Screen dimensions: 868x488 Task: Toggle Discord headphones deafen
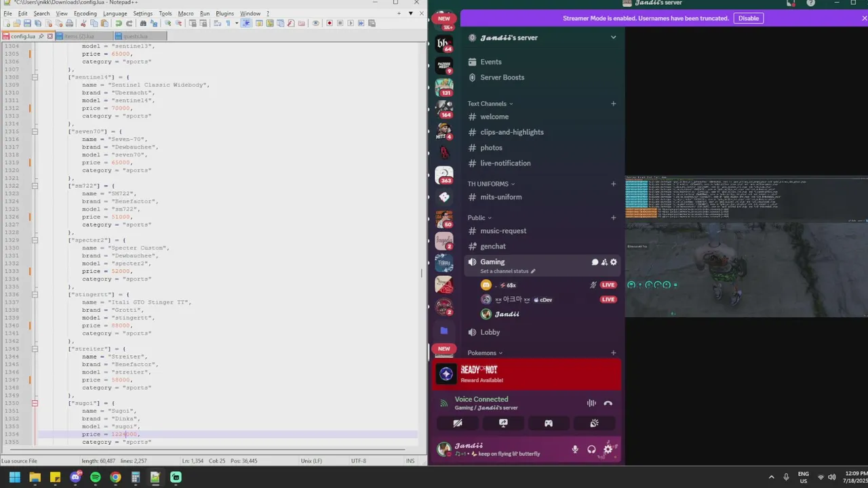pos(591,449)
